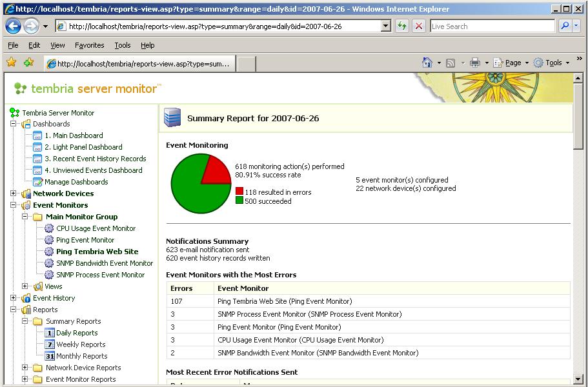Open the View menu
Image resolution: width=588 pixels, height=387 pixels.
pyautogui.click(x=57, y=45)
